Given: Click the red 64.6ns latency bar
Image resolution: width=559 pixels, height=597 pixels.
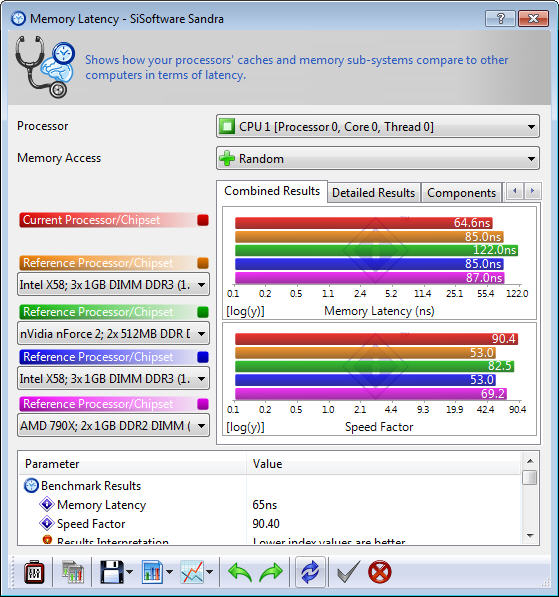Looking at the screenshot, I should coord(364,222).
